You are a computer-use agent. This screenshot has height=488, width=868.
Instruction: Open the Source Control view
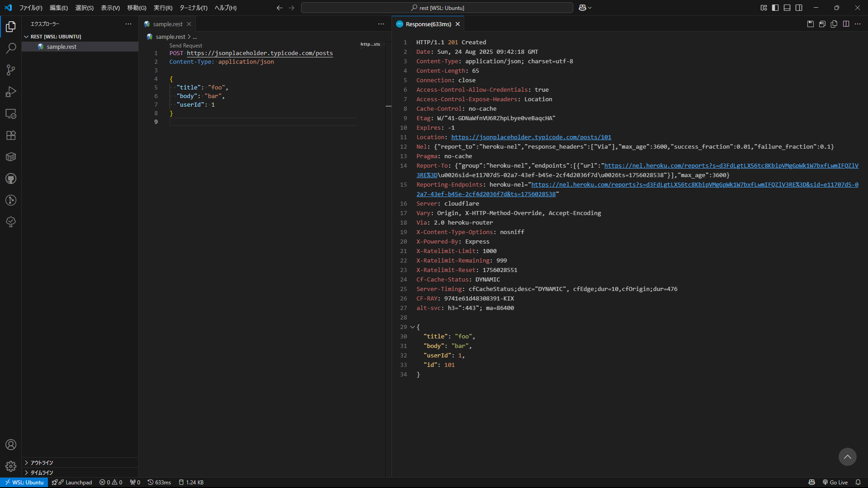tap(11, 70)
